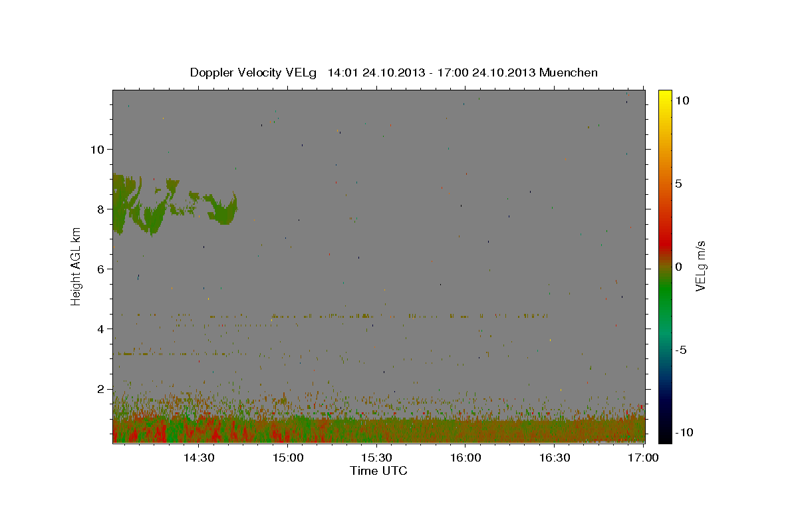This screenshot has width=798, height=532.
Task: Click the colorbar value -5
Action: point(682,350)
